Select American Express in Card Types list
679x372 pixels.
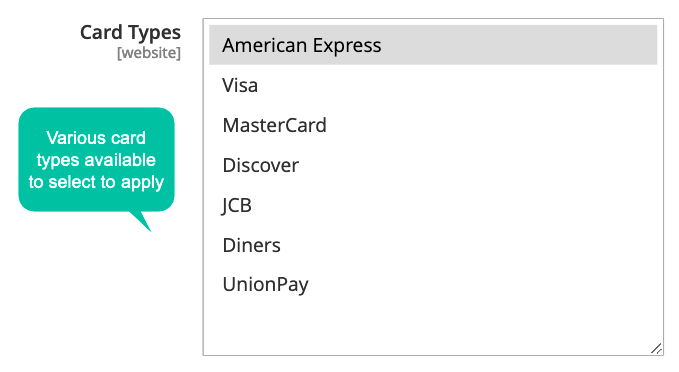tap(433, 45)
